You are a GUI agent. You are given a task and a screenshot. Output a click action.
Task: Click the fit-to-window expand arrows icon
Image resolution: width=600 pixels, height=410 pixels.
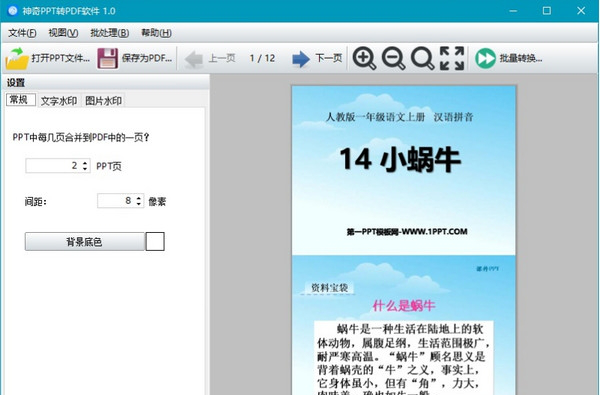click(452, 58)
